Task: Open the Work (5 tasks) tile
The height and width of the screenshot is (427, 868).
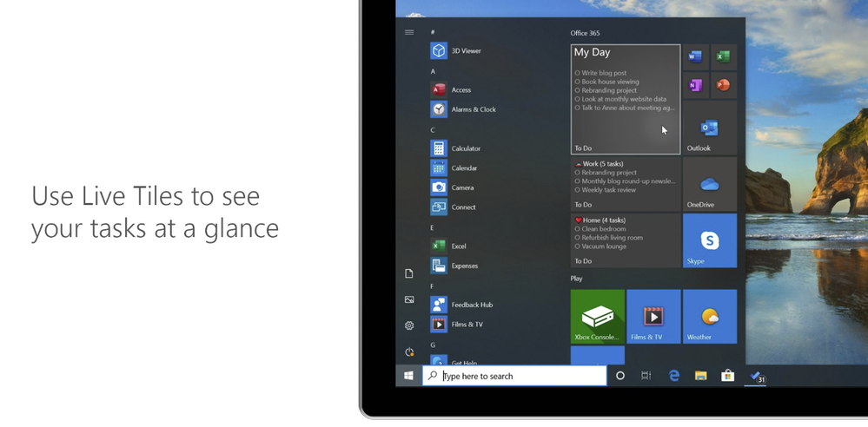Action: click(x=626, y=184)
